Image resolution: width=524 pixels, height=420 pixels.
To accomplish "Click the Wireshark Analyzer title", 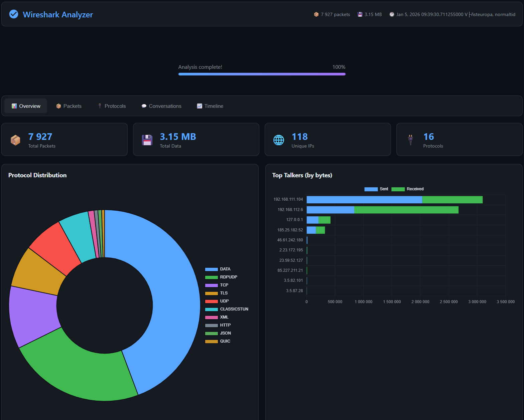I will [58, 14].
